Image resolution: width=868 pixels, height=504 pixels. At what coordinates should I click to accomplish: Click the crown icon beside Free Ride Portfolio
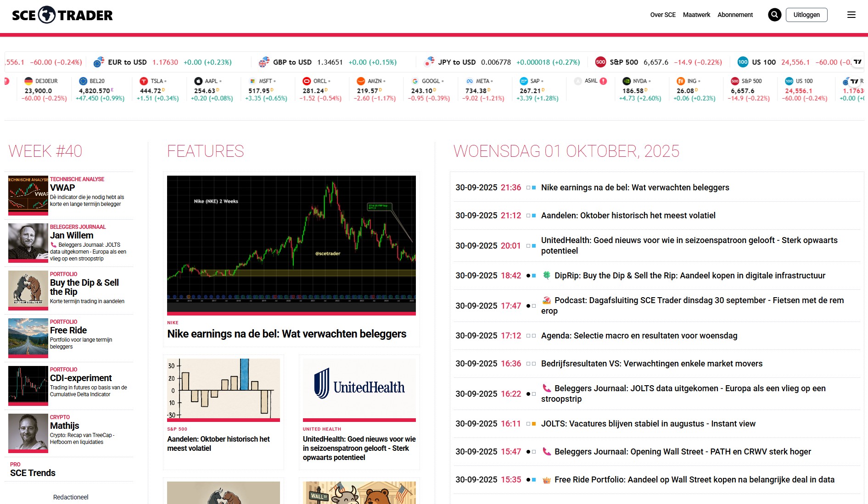[x=546, y=480]
